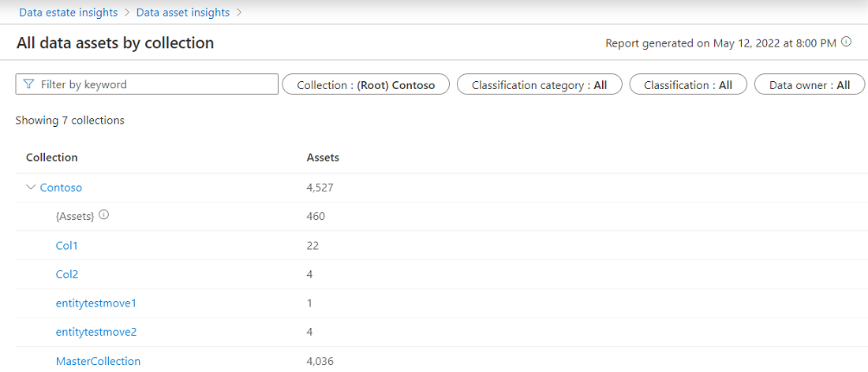Open the MasterCollection link
Screen dimensions: 868x372
pyautogui.click(x=98, y=361)
